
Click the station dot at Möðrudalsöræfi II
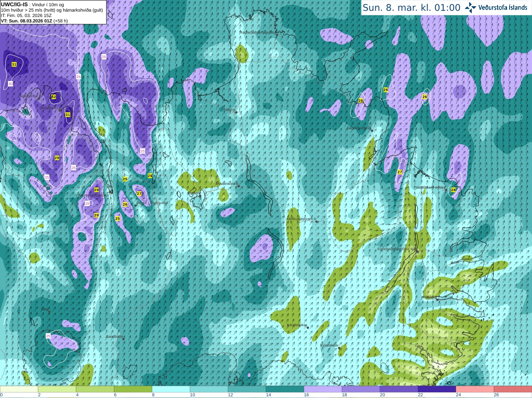pyautogui.click(x=317, y=221)
